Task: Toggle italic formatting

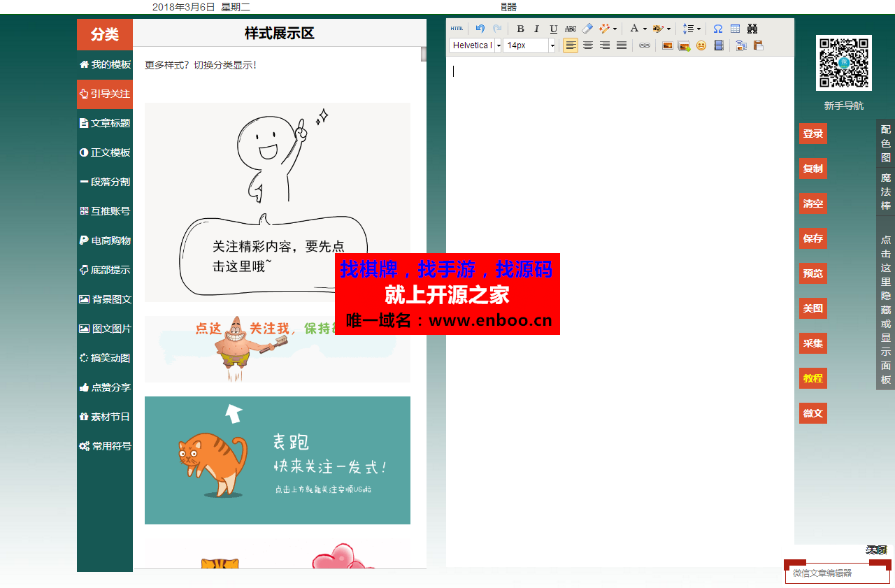Action: pos(537,29)
